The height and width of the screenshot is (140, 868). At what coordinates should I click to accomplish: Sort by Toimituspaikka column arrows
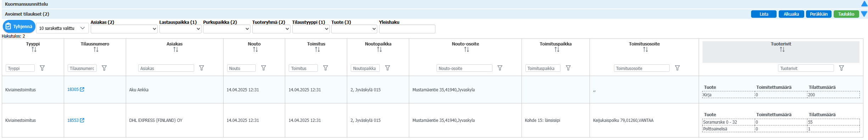[557, 50]
